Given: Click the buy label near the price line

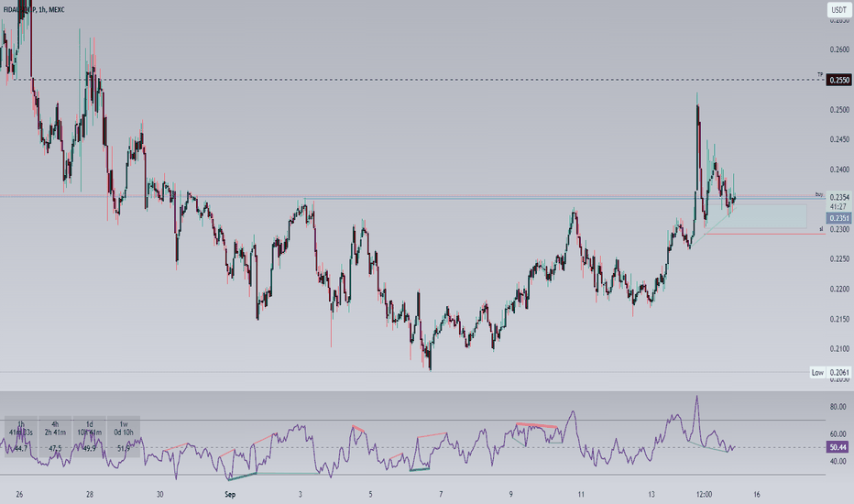Looking at the screenshot, I should click(x=819, y=194).
